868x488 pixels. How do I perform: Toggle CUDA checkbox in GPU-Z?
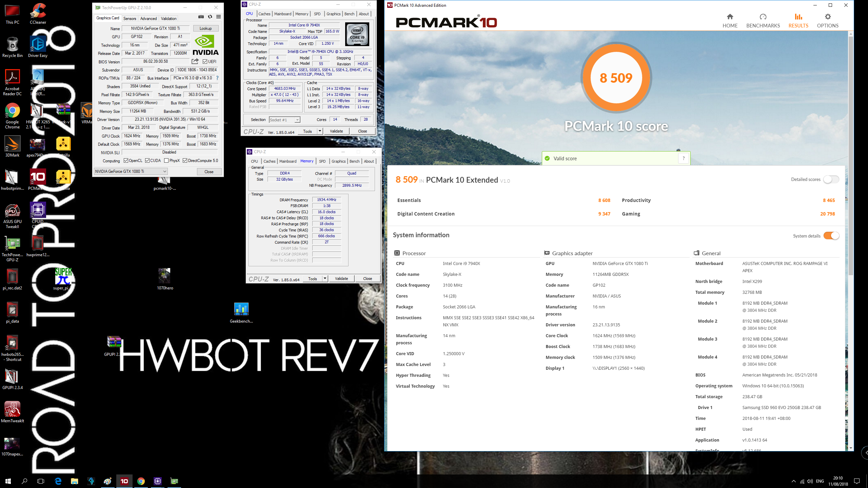click(147, 161)
